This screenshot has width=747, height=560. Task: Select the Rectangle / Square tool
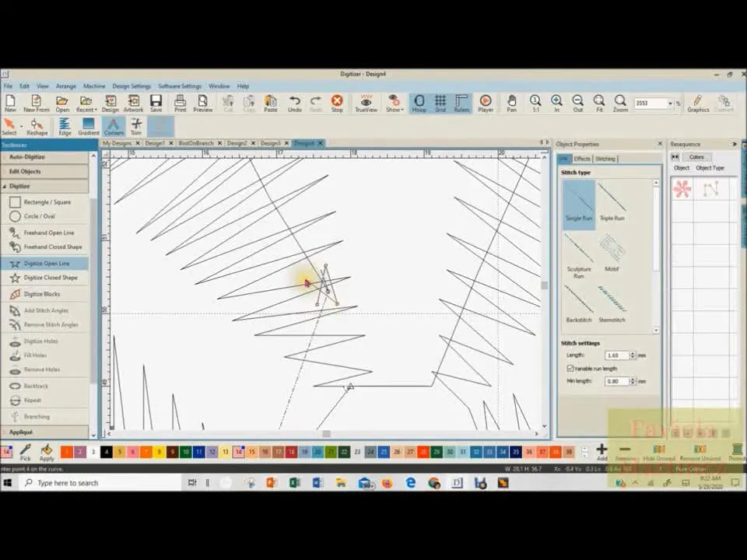[x=47, y=201]
